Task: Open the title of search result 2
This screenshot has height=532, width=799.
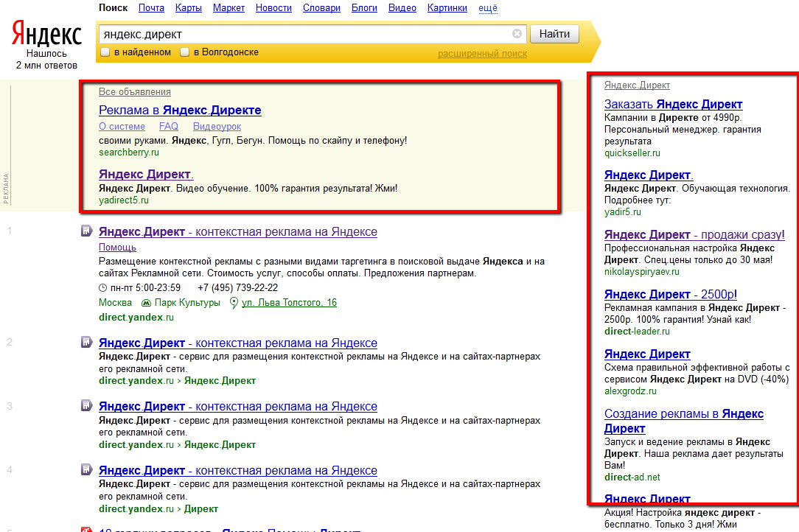Action: coord(238,343)
